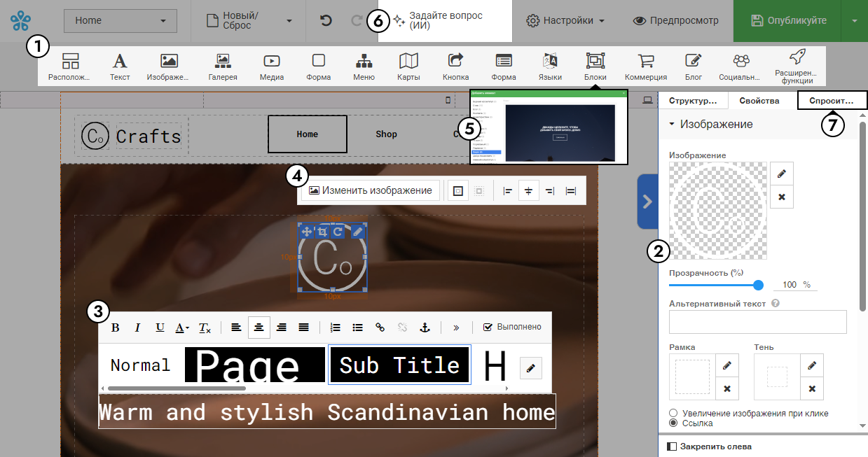Insert numbered list in text toolbar

335,327
